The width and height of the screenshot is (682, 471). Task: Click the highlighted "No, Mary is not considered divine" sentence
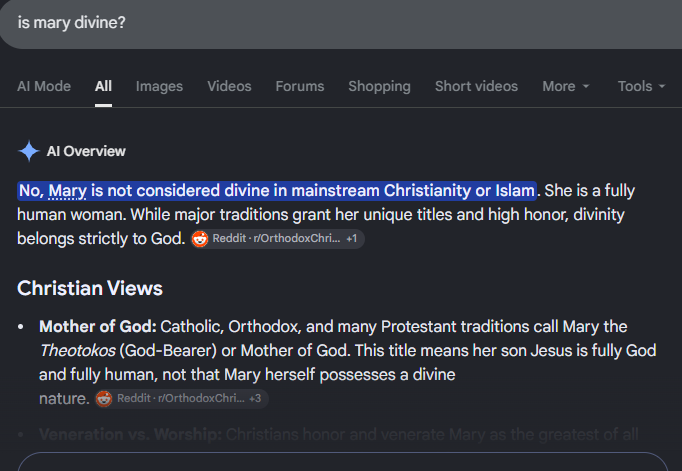pos(277,191)
